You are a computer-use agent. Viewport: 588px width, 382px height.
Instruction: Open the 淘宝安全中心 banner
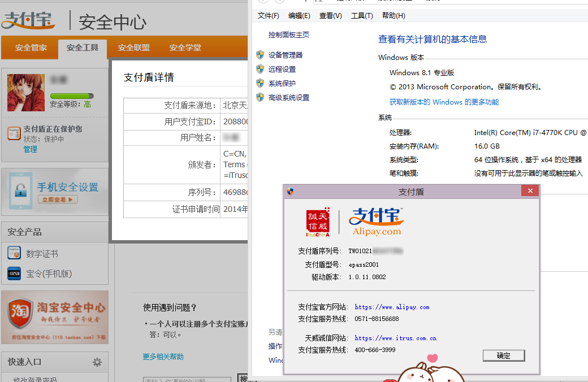click(55, 316)
